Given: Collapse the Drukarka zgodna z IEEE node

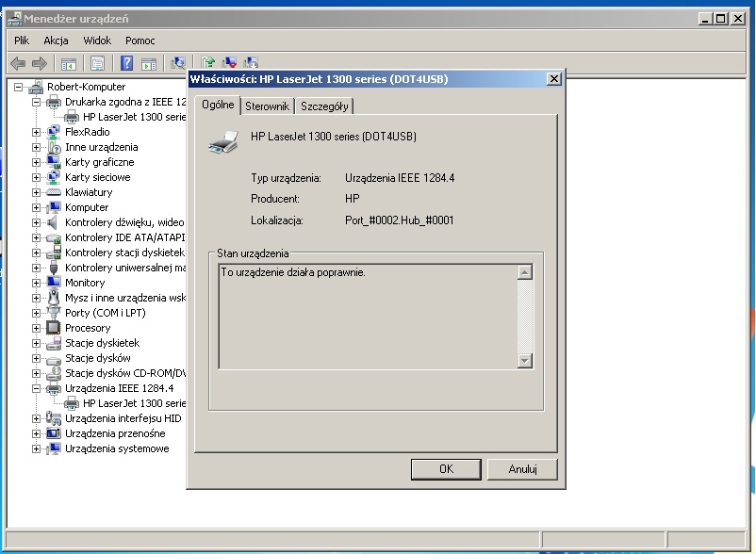Looking at the screenshot, I should pos(36,102).
